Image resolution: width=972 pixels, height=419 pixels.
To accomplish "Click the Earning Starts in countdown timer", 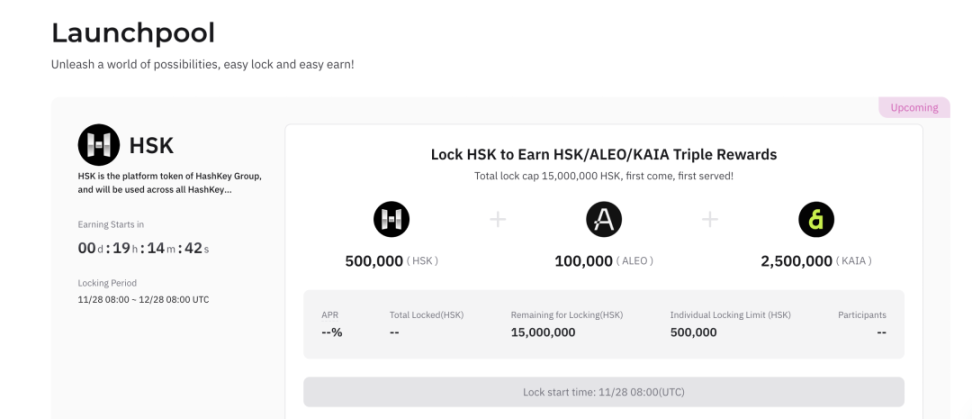I will click(143, 249).
